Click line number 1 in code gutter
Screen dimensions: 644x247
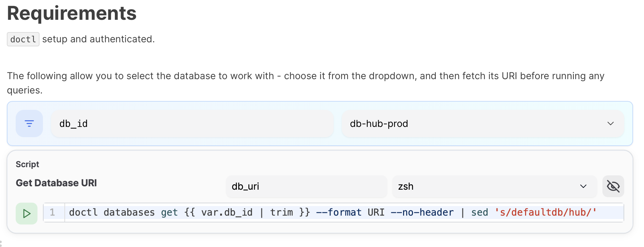tap(52, 213)
